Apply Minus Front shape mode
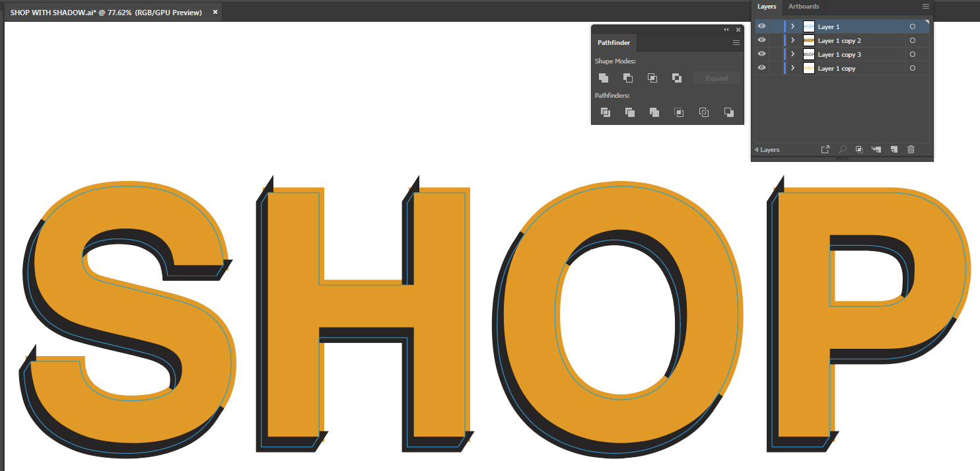The image size is (980, 471). (628, 78)
